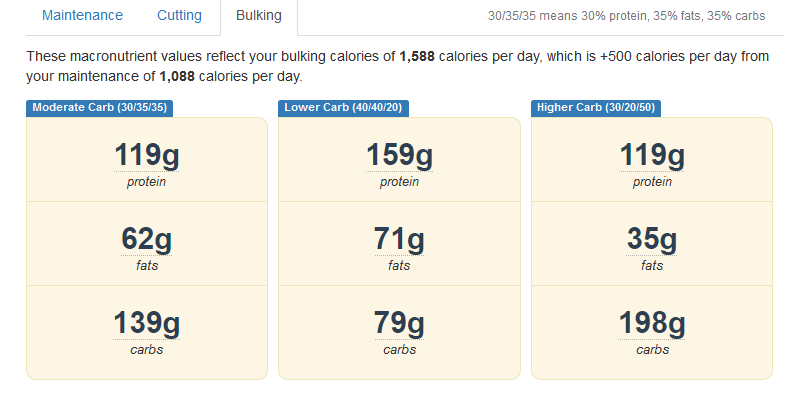
Task: Select the Bulking tab
Action: click(x=259, y=15)
